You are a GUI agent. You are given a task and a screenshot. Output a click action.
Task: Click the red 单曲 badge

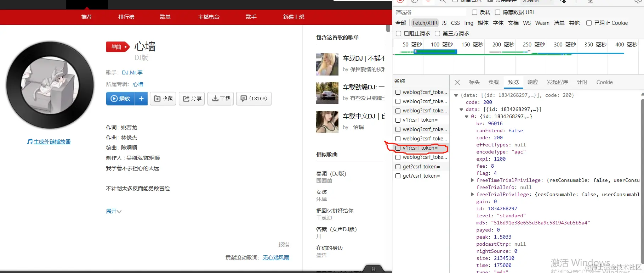(118, 47)
